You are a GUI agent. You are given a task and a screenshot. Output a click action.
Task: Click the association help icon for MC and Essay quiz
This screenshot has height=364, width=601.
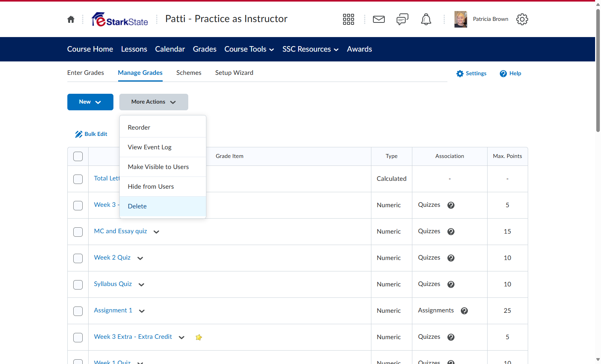coord(451,232)
